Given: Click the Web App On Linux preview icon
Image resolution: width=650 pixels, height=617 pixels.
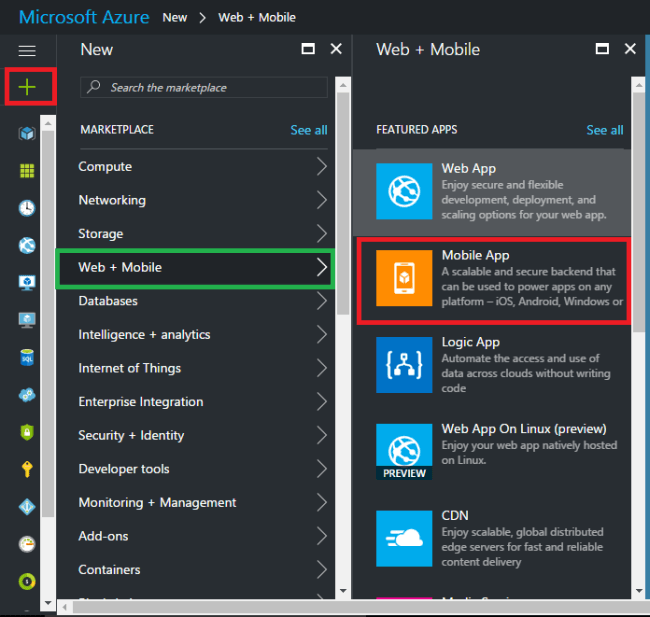Looking at the screenshot, I should pyautogui.click(x=404, y=452).
